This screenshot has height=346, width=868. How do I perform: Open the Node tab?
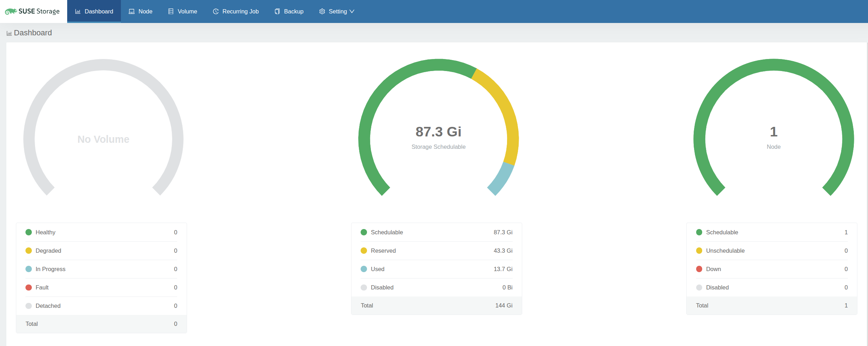145,11
